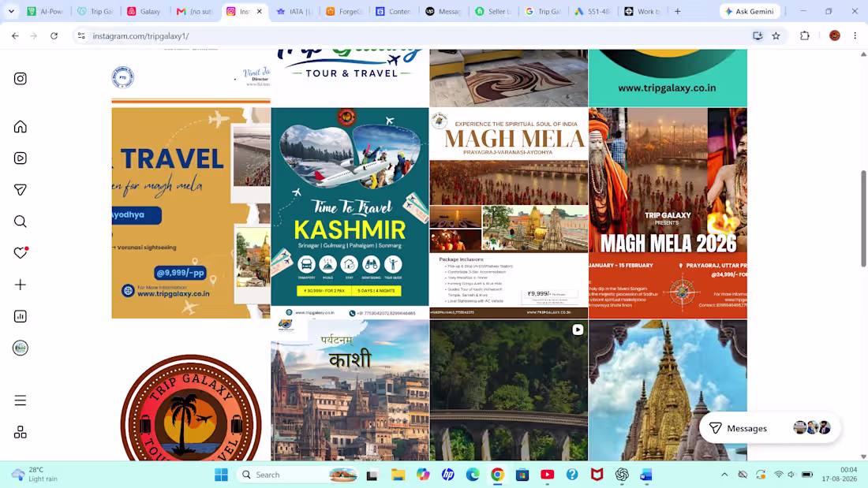This screenshot has height=488, width=868.
Task: Open Windows Start menu
Action: coord(222,475)
